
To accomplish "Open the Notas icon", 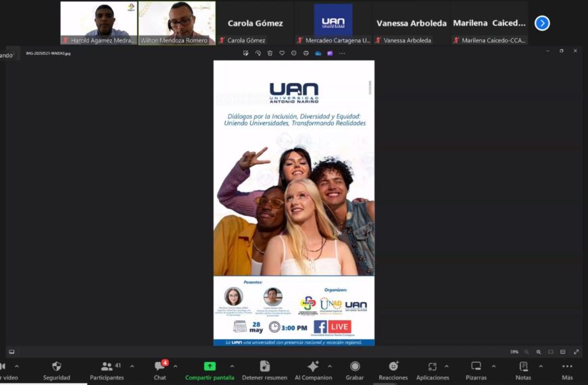I will point(523,367).
